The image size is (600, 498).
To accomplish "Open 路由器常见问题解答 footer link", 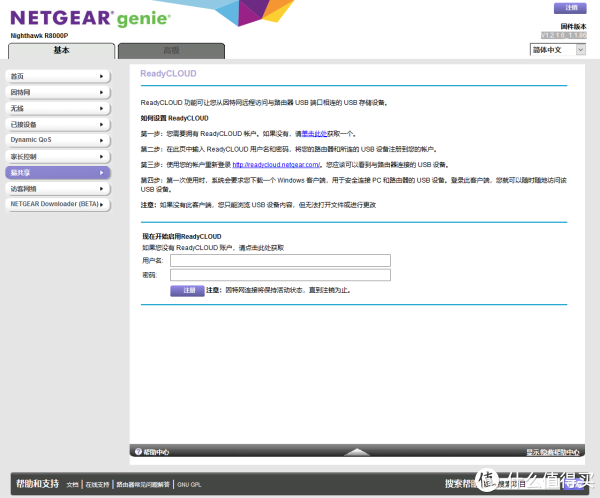I will point(143,485).
